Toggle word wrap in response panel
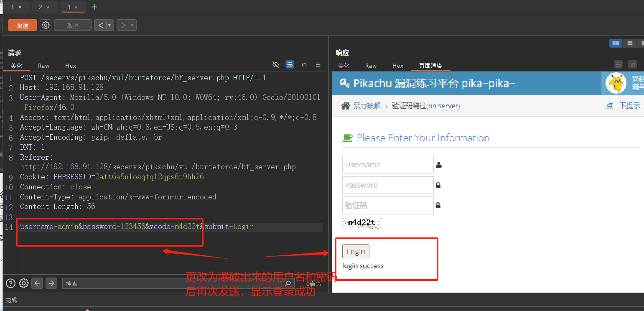Viewport: 644px width, 311px height. tap(618, 65)
